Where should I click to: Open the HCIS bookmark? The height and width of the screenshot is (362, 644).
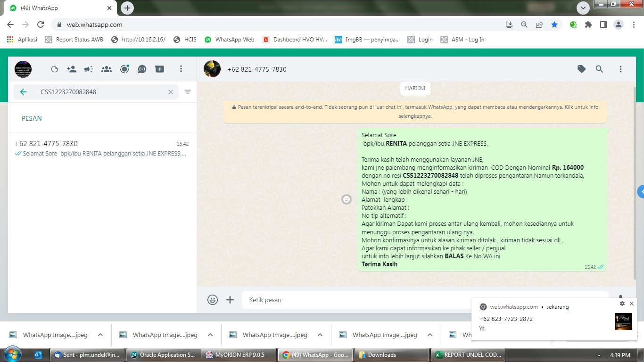185,40
